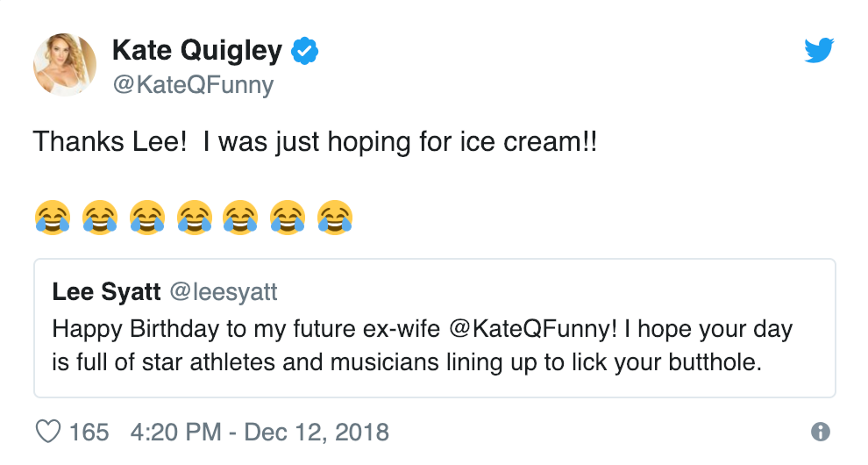This screenshot has width=868, height=465.
Task: Click the third laughing-crying emoji
Action: pyautogui.click(x=146, y=216)
